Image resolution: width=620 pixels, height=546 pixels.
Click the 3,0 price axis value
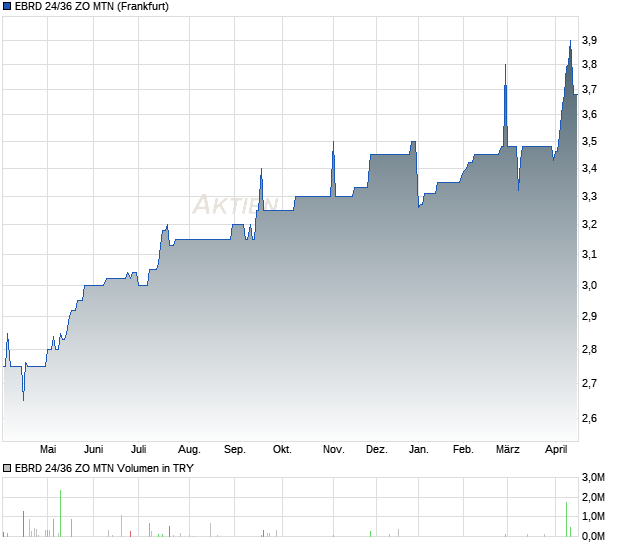[x=589, y=285]
